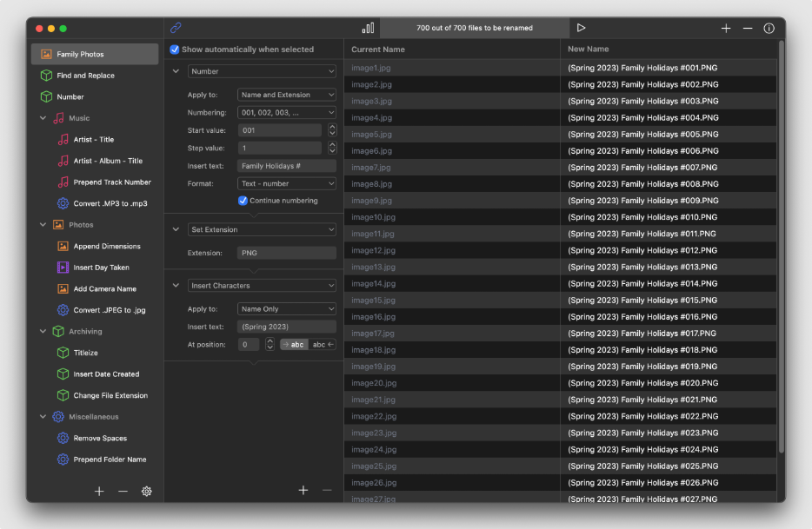Viewport: 812px width, 529px height.
Task: Click the Archiving group cube icon
Action: (x=58, y=331)
